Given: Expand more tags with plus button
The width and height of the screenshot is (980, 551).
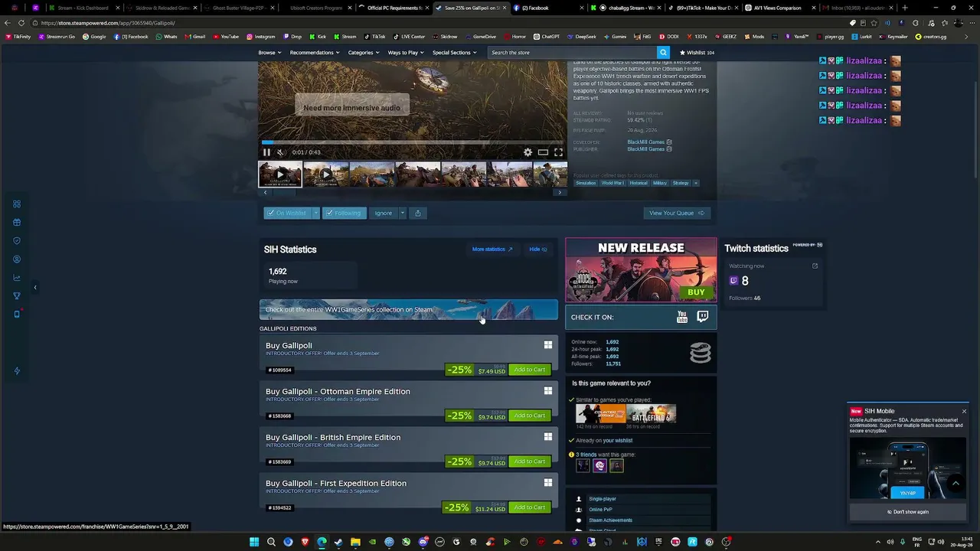Looking at the screenshot, I should tap(695, 183).
